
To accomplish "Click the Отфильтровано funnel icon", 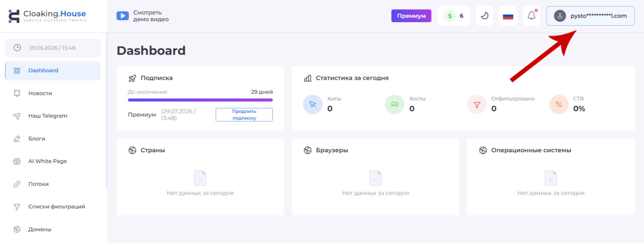I will click(476, 104).
